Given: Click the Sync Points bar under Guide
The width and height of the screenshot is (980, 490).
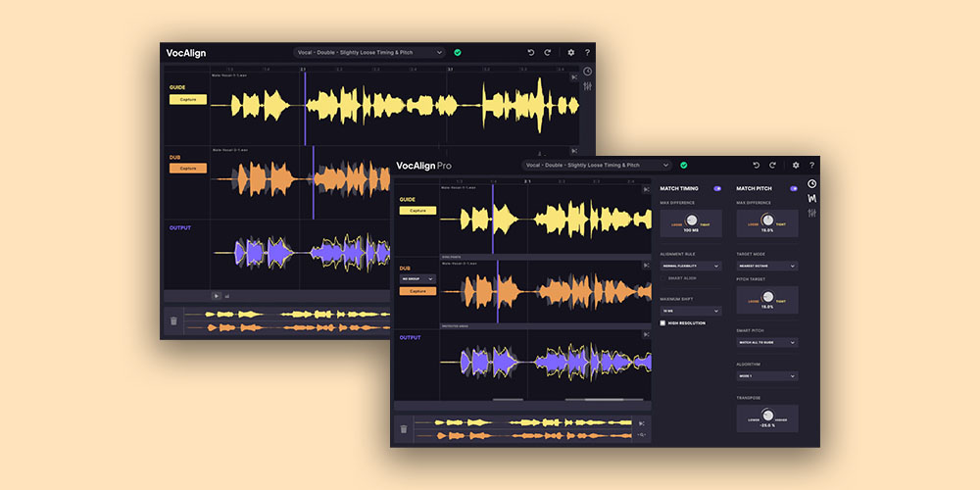Looking at the screenshot, I should (545, 257).
